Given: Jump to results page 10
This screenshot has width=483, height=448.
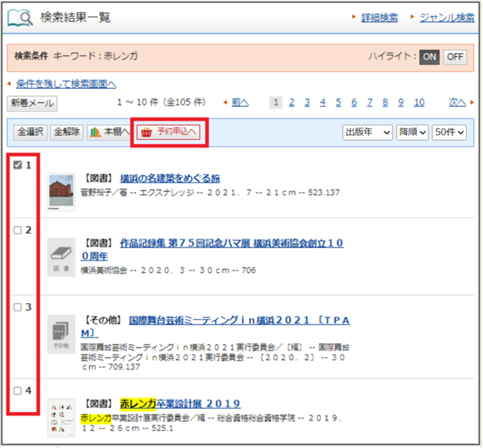Looking at the screenshot, I should click(419, 103).
